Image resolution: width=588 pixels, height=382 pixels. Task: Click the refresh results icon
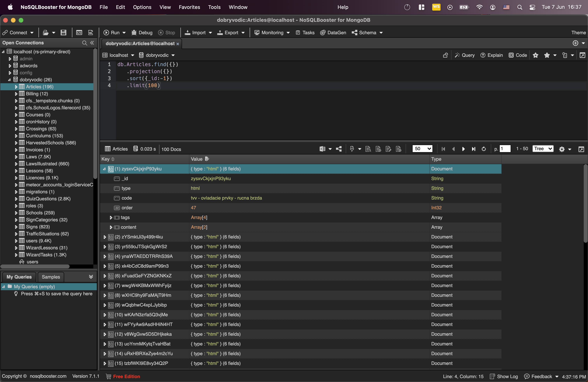tap(484, 149)
